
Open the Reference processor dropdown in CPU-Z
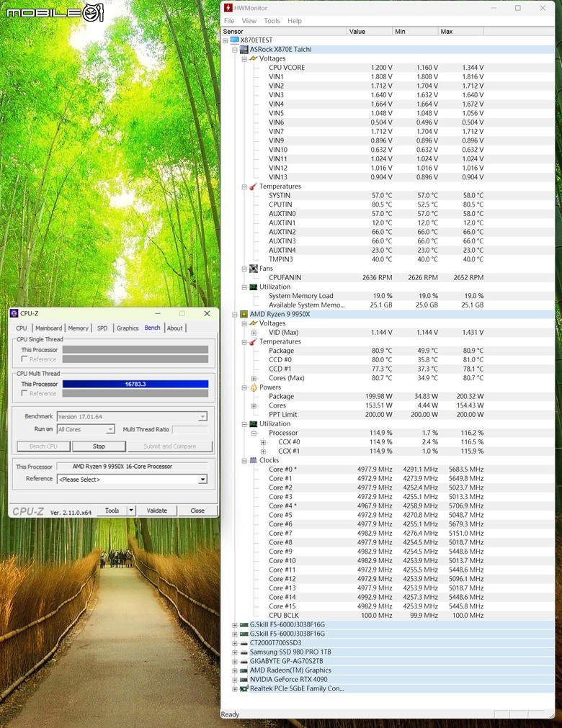(x=202, y=479)
